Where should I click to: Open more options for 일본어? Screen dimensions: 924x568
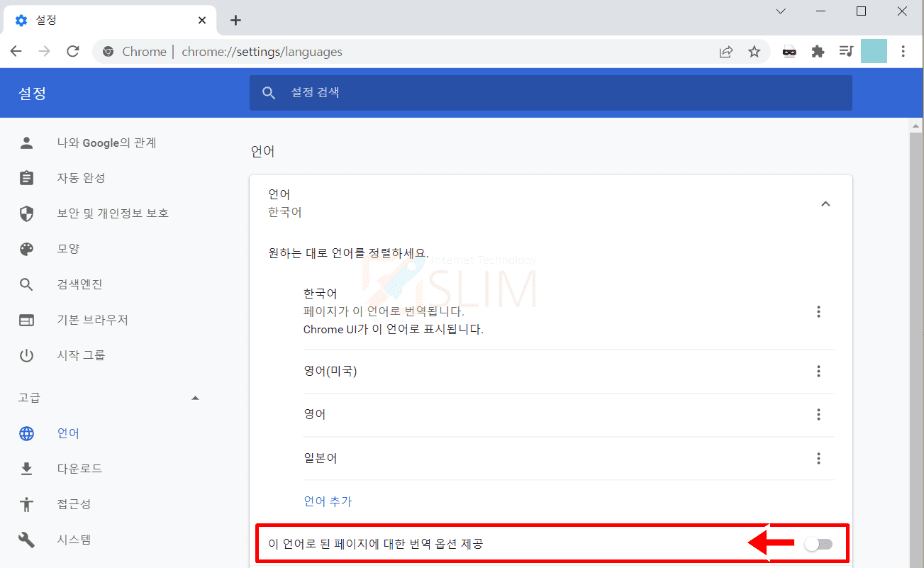point(818,458)
